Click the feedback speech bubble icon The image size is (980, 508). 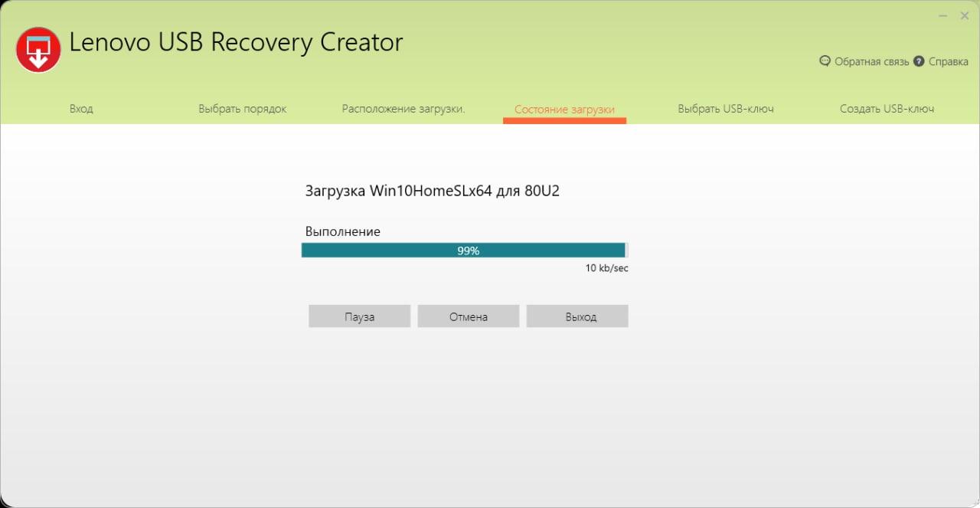click(x=825, y=61)
